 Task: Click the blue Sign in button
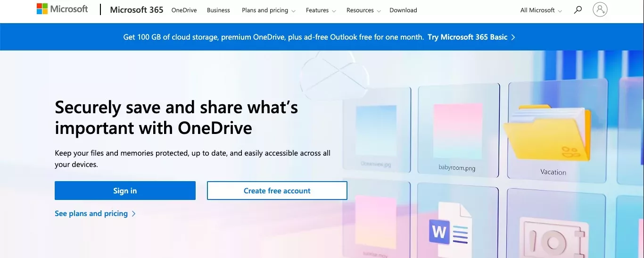[x=125, y=191]
